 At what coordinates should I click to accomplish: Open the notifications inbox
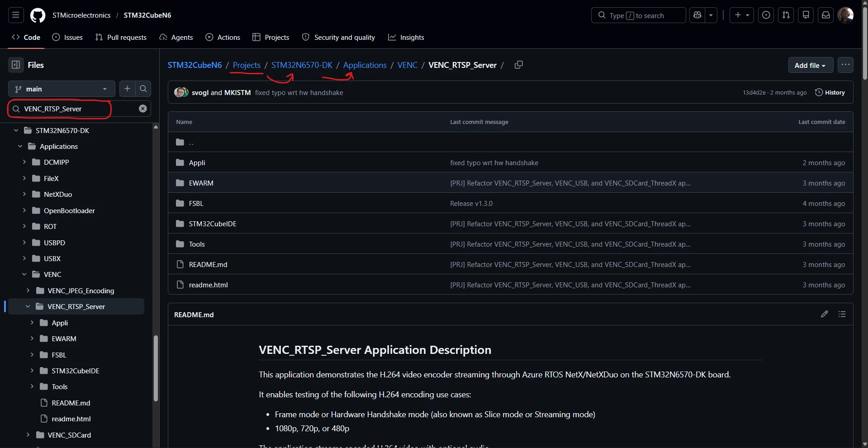pyautogui.click(x=825, y=15)
